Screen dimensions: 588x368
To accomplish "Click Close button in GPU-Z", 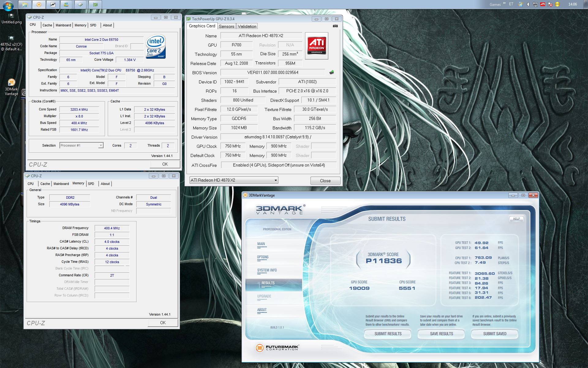I will pos(325,181).
